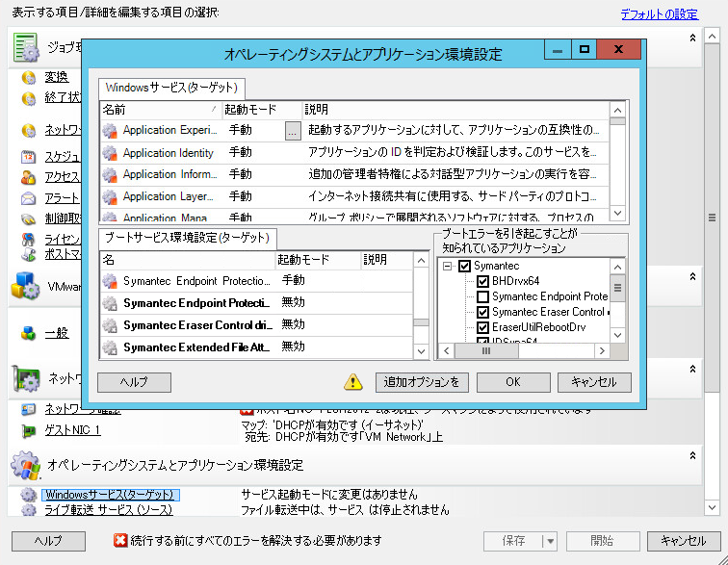728x565 pixels.
Task: Click the boot services list vertical scrollbar thumb
Action: [x=421, y=322]
